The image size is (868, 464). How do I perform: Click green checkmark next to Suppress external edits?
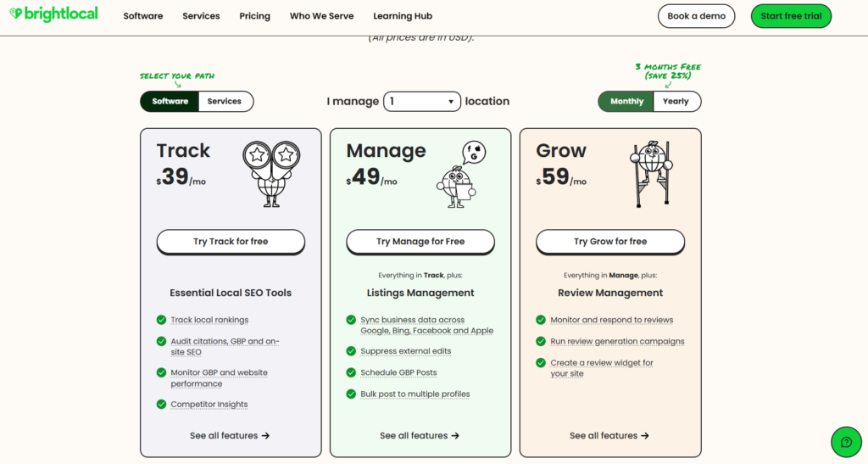coord(351,351)
